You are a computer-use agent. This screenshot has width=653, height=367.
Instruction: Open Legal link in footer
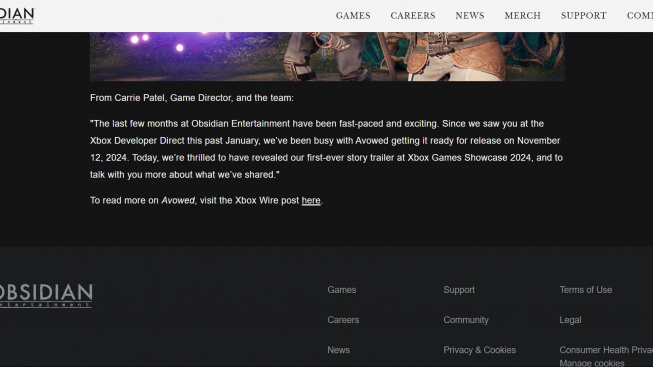pyautogui.click(x=570, y=320)
